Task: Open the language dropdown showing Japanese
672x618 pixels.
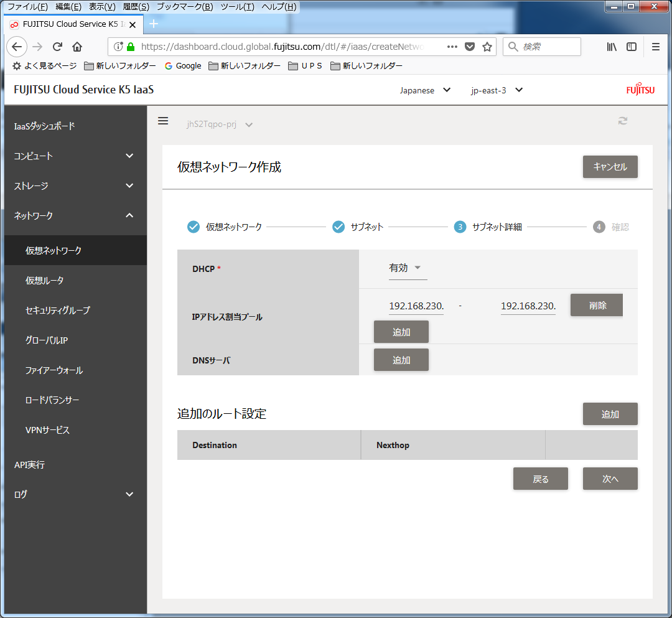Action: coord(425,90)
